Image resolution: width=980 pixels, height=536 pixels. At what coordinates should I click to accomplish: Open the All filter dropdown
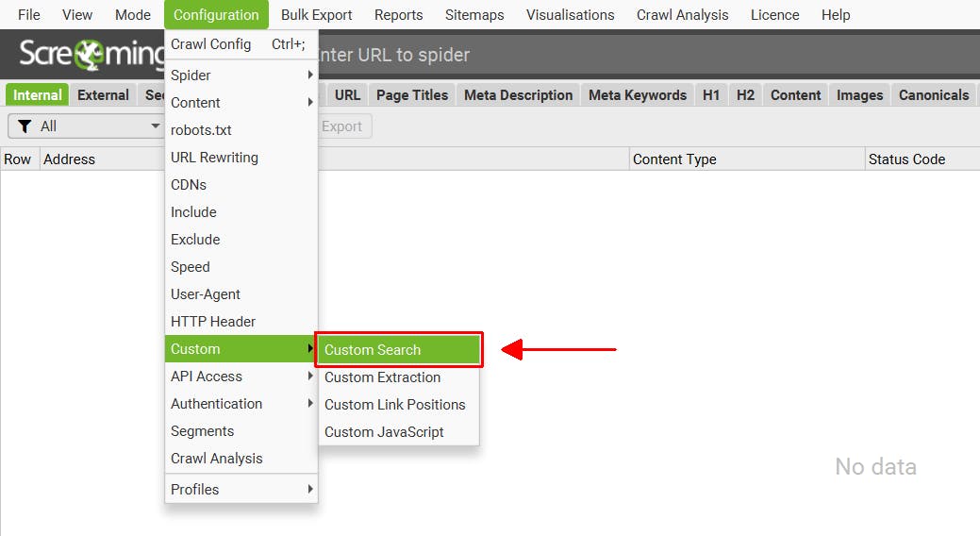(x=86, y=126)
